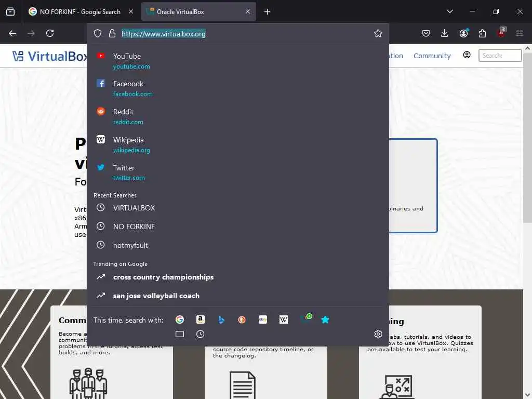Image resolution: width=532 pixels, height=399 pixels.
Task: Open the Firefox application hamburger menu
Action: pyautogui.click(x=520, y=33)
